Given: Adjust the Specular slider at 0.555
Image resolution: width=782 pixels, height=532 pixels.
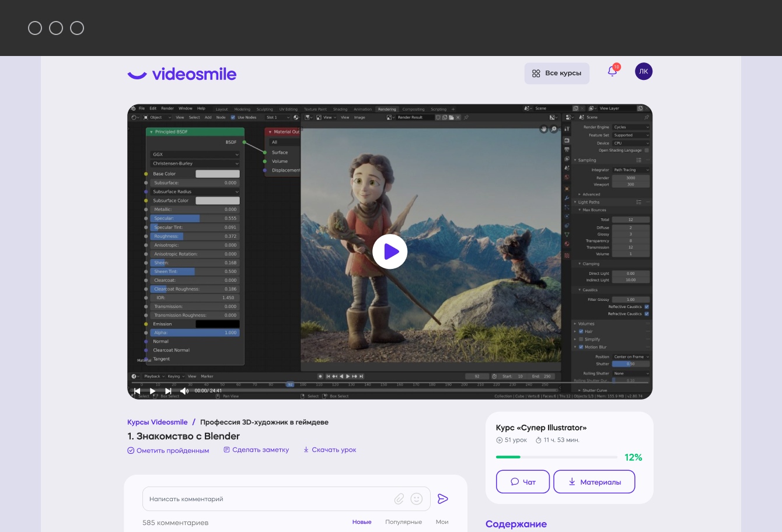Looking at the screenshot, I should click(195, 218).
